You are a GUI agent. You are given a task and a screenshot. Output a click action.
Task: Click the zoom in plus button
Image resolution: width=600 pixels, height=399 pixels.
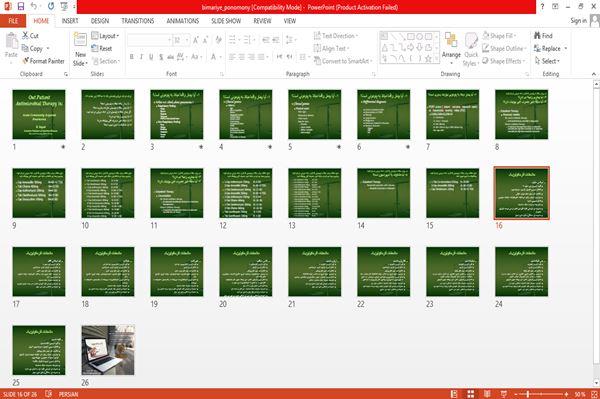[566, 394]
